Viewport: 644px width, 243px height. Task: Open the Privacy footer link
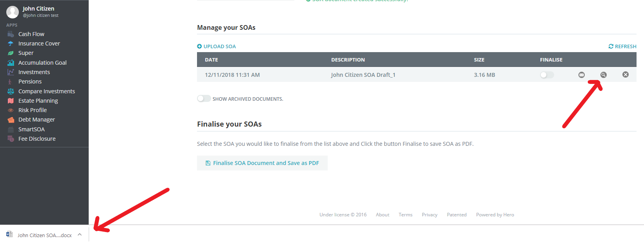point(429,215)
